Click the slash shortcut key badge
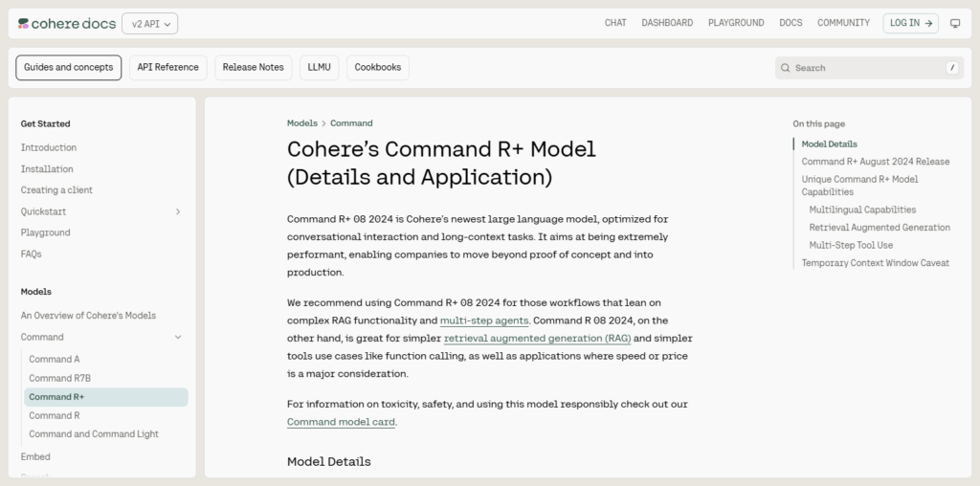980x486 pixels. pyautogui.click(x=952, y=68)
